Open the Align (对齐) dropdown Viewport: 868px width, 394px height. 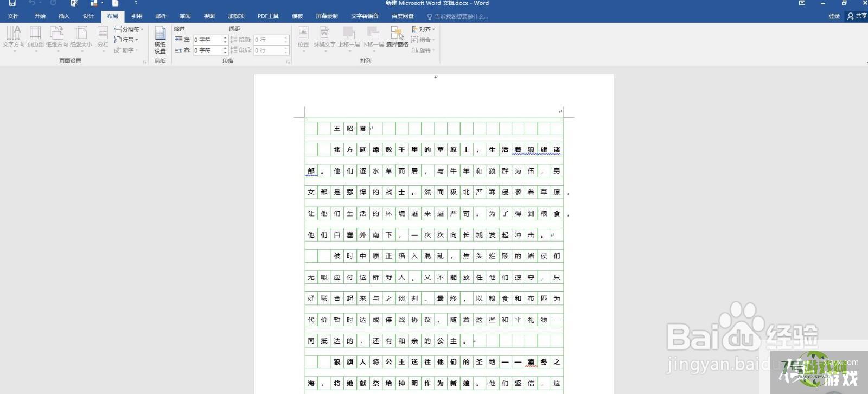(x=424, y=29)
